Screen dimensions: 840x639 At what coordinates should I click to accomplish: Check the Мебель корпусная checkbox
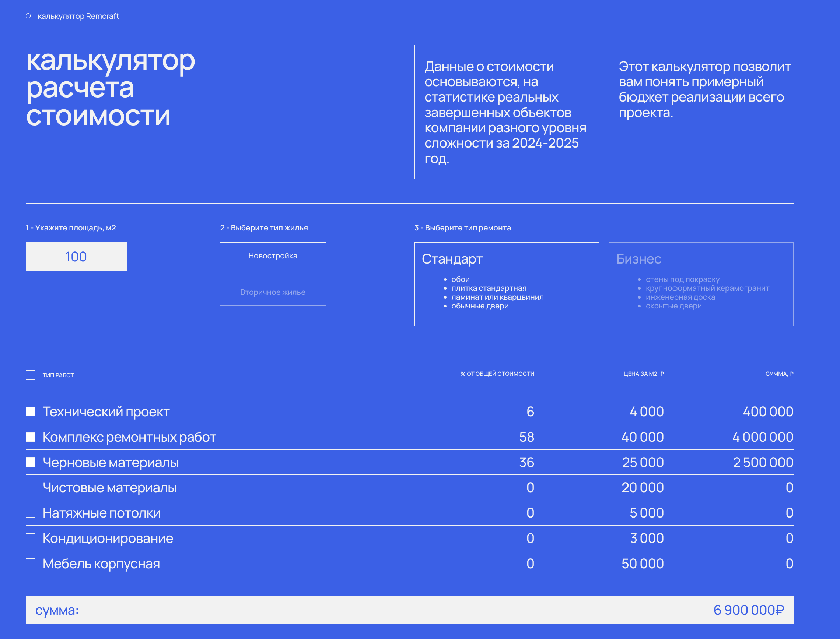(x=31, y=563)
